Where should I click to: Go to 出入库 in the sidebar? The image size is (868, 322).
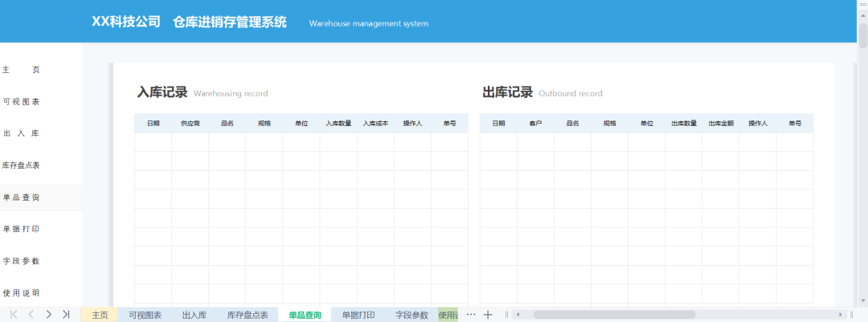[x=21, y=133]
